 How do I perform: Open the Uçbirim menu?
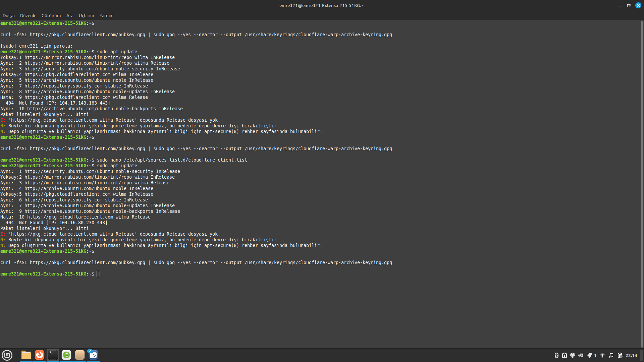[x=86, y=15]
